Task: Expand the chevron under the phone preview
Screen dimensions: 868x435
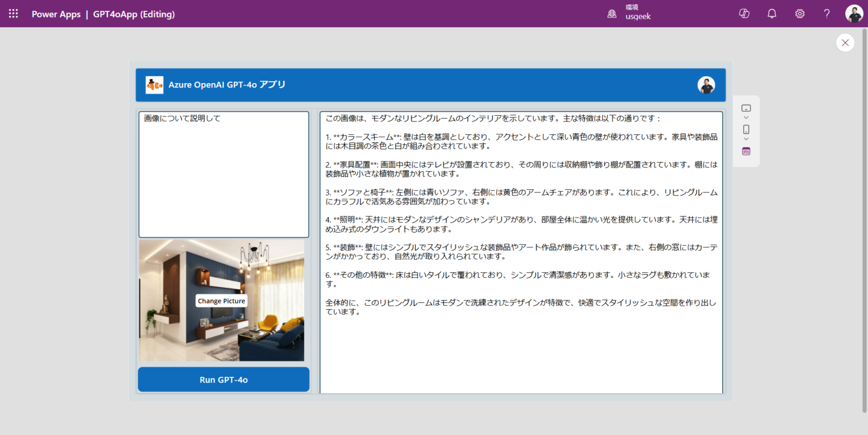Action: pyautogui.click(x=746, y=139)
